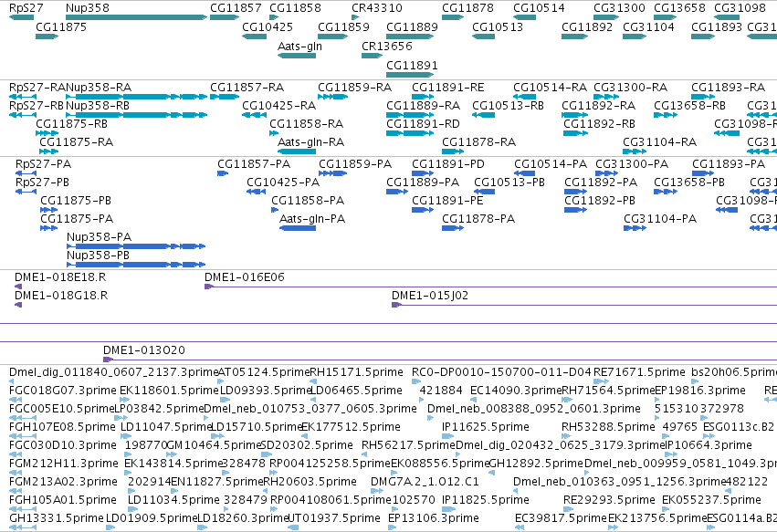Select the CR13656 gene label
777x532 pixels.
(x=387, y=46)
